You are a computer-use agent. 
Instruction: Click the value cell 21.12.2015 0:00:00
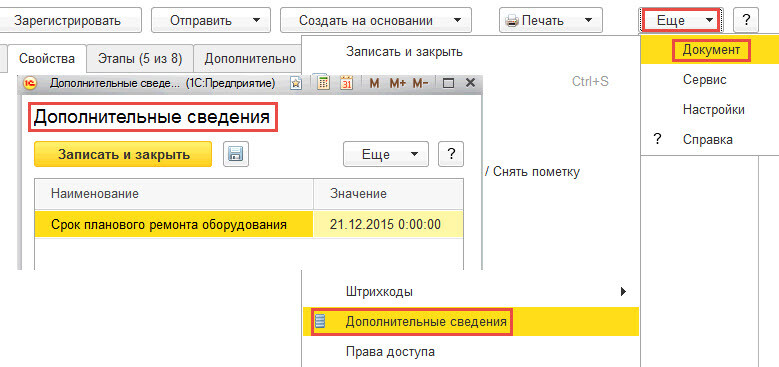[x=388, y=224]
